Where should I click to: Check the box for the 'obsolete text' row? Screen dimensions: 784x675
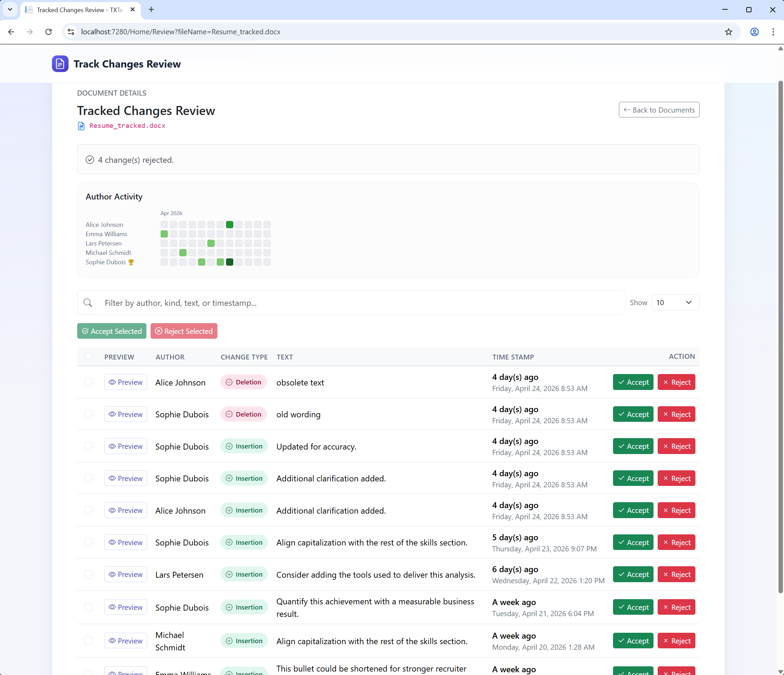click(89, 382)
